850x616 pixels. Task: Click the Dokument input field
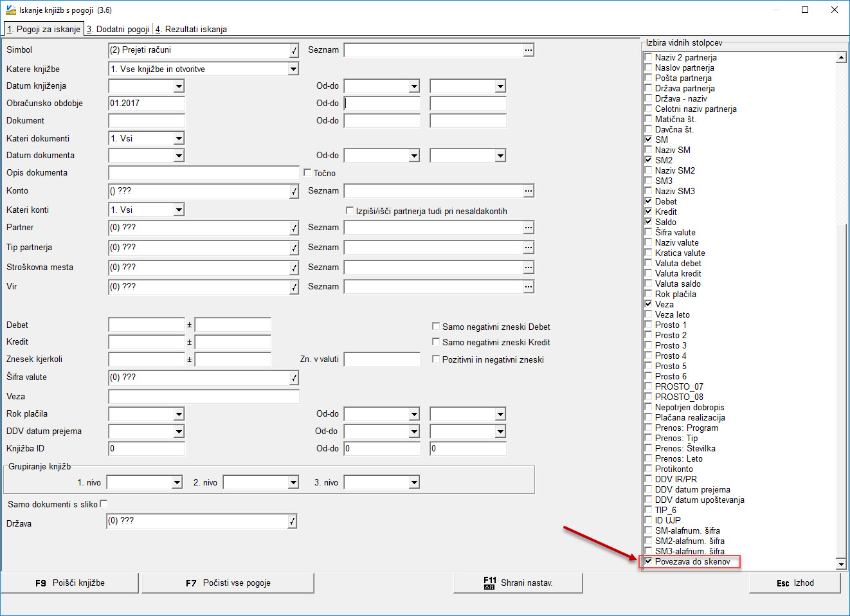pos(147,121)
